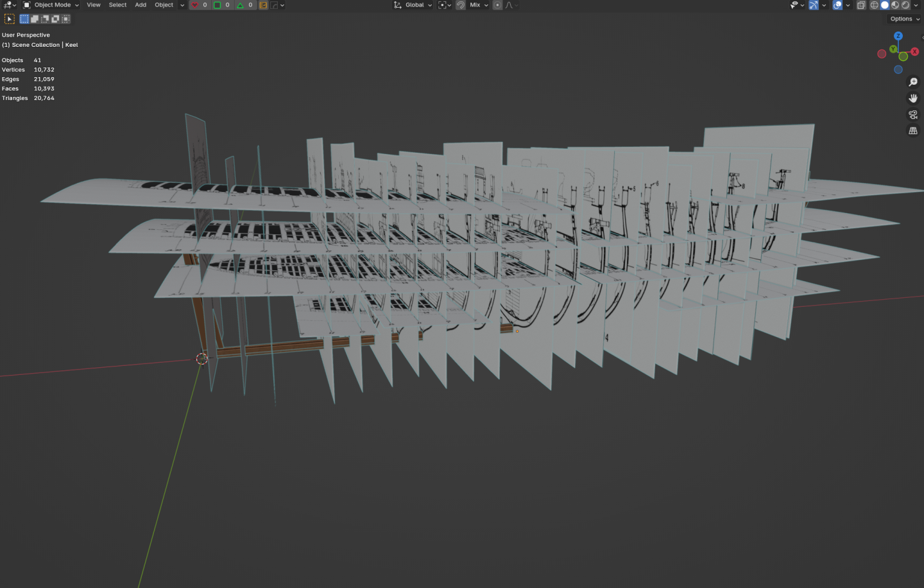
Task: Toggle the orange highlighted header button
Action: pos(263,4)
